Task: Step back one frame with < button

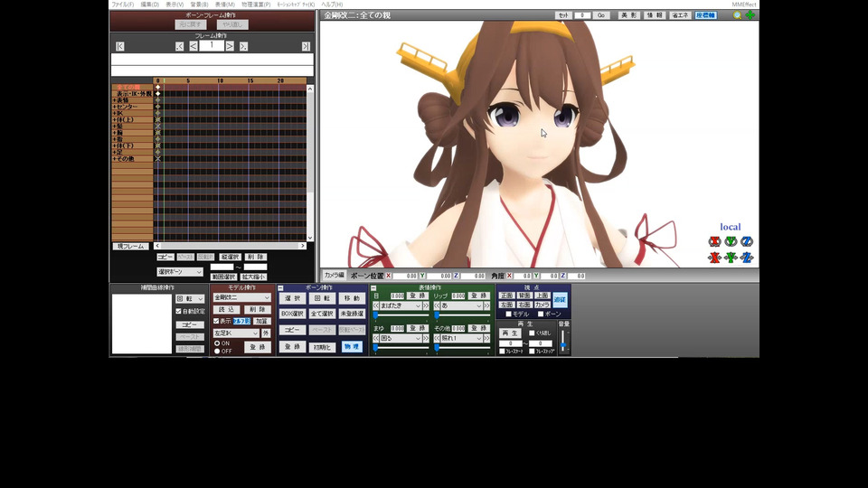Action: (x=193, y=46)
